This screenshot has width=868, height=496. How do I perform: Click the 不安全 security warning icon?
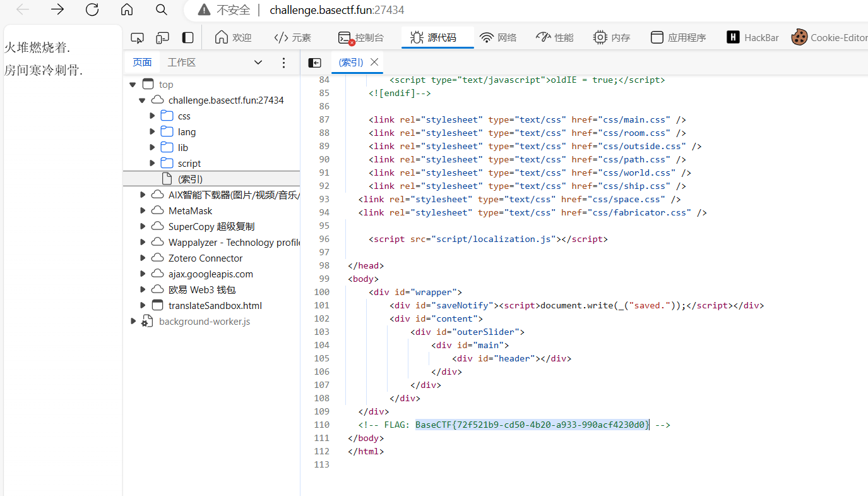pos(204,10)
